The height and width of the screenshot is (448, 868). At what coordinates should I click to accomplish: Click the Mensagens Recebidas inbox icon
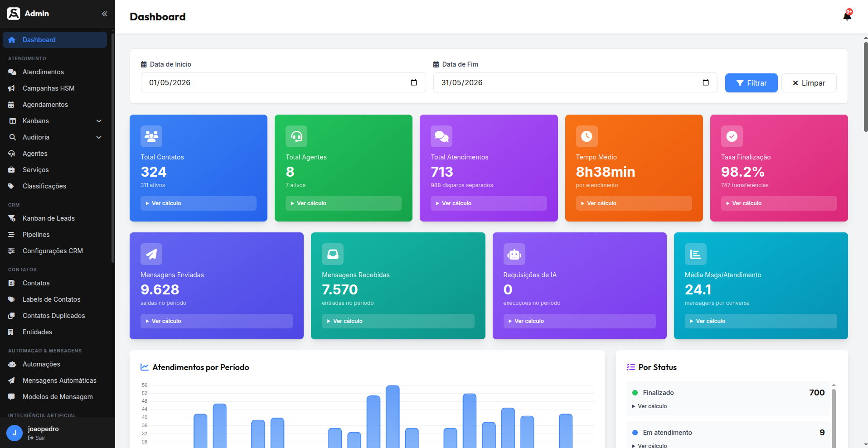click(333, 254)
